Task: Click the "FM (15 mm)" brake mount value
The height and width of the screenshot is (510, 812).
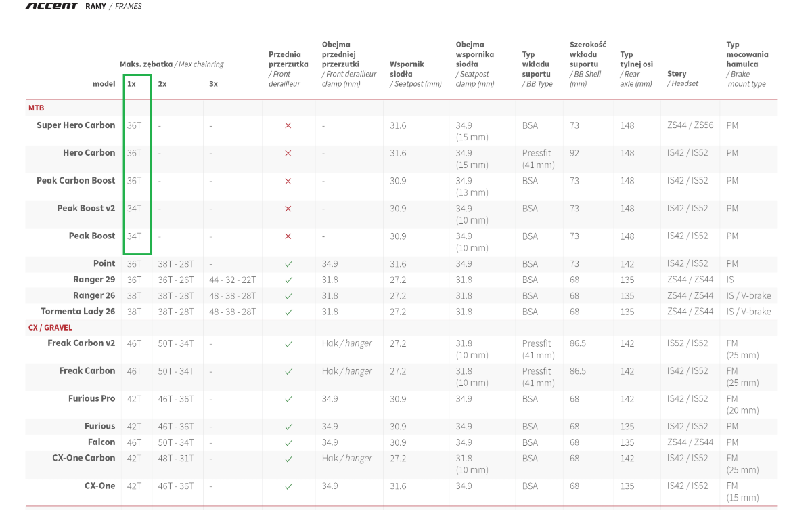Action: click(742, 492)
